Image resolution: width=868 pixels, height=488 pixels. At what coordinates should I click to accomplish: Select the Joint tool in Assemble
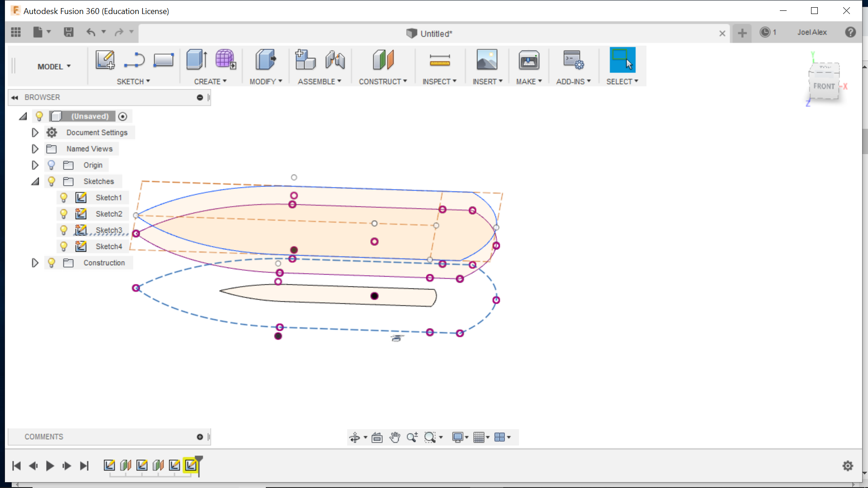pyautogui.click(x=335, y=60)
